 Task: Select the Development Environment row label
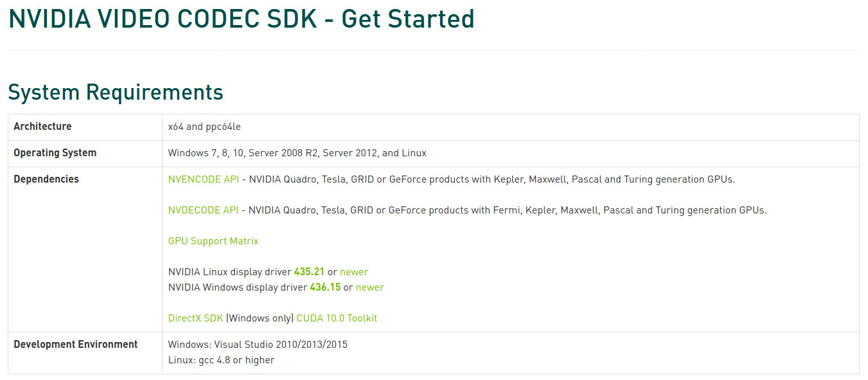[76, 345]
